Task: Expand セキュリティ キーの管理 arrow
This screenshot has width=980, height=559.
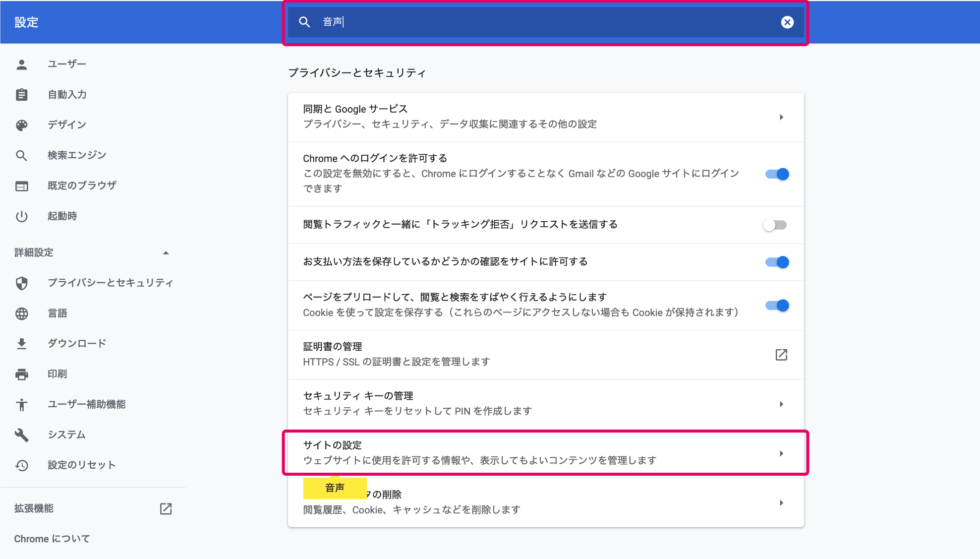Action: 781,404
